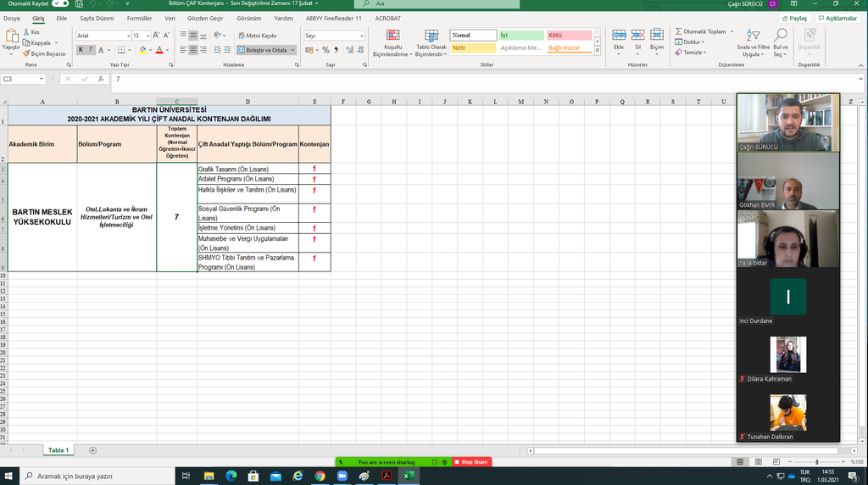Click the Yapıştır paste icon
Viewport: 868px width, 485px height.
coord(11,36)
